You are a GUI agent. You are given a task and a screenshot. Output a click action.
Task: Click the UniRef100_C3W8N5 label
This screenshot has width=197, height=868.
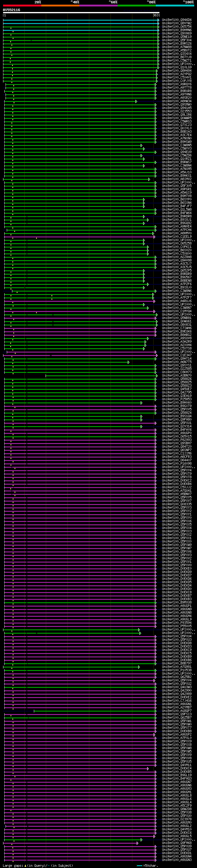(177, 145)
